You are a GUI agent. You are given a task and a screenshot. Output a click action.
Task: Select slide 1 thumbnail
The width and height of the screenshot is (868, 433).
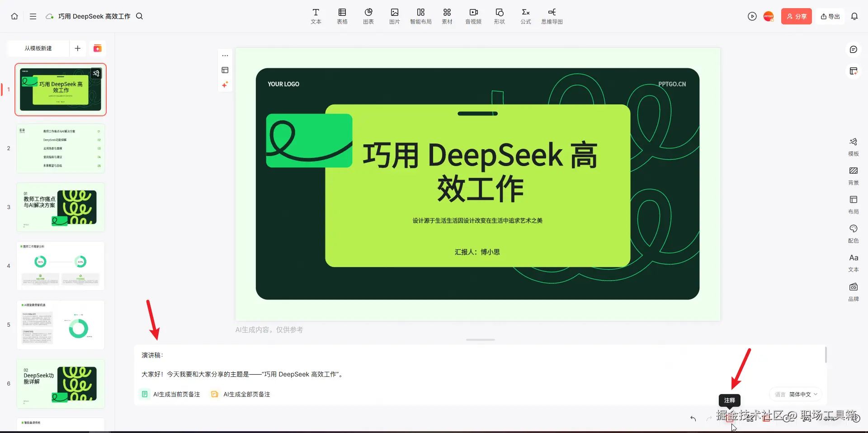(x=61, y=90)
